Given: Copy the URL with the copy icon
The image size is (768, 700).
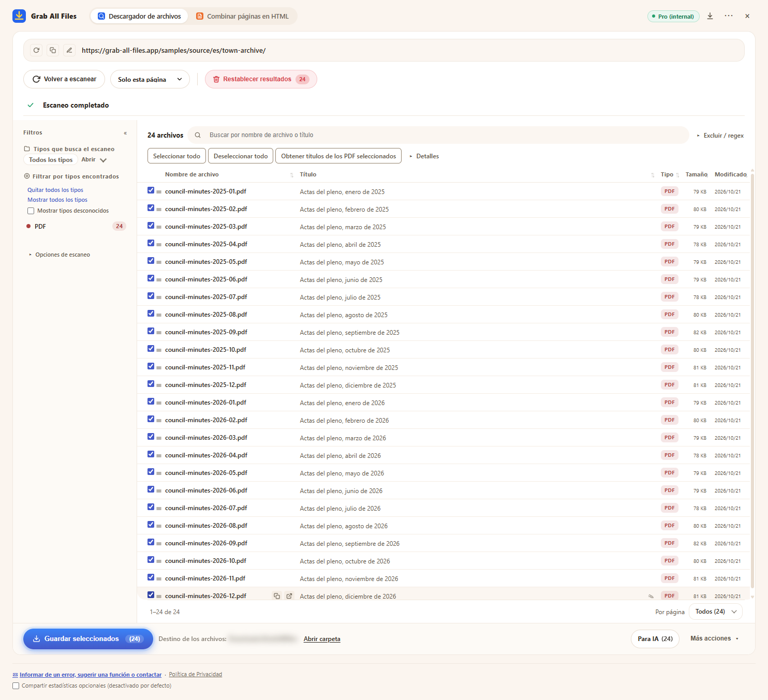Looking at the screenshot, I should tap(53, 50).
